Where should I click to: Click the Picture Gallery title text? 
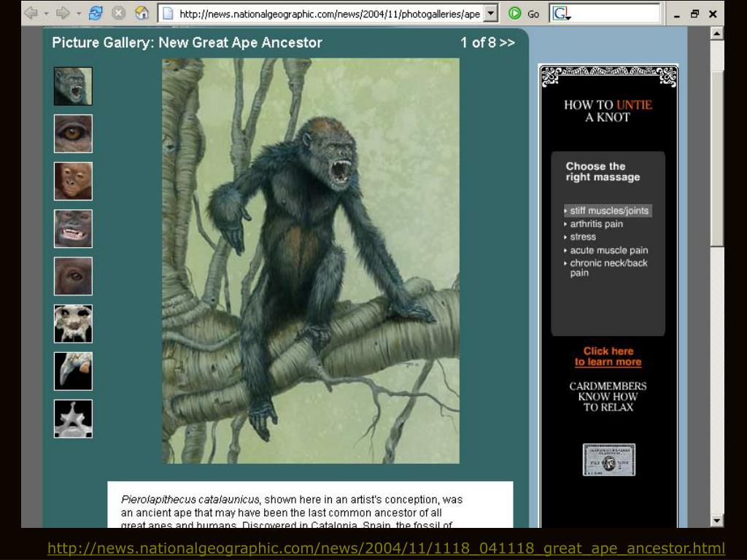tap(187, 43)
